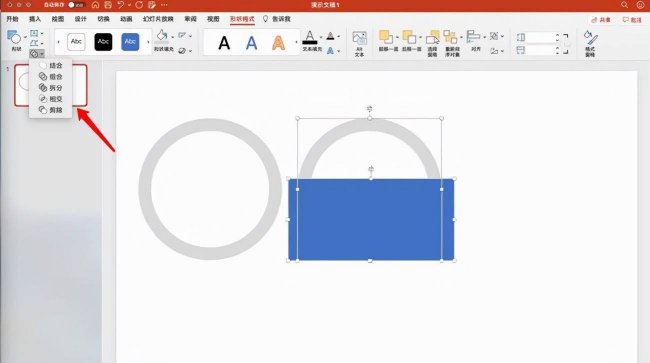Image resolution: width=650 pixels, height=363 pixels.
Task: Click the 批注 (Comments) button
Action: coord(632,19)
